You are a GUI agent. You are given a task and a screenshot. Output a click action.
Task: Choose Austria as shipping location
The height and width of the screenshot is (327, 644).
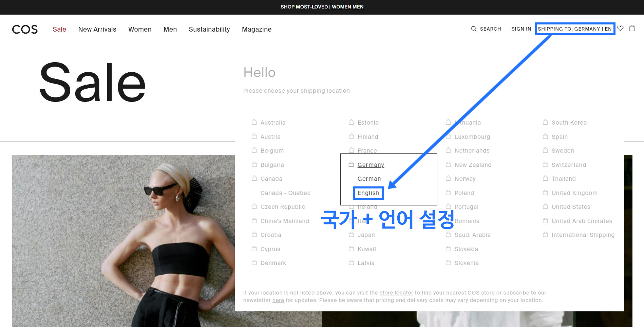[x=270, y=137]
